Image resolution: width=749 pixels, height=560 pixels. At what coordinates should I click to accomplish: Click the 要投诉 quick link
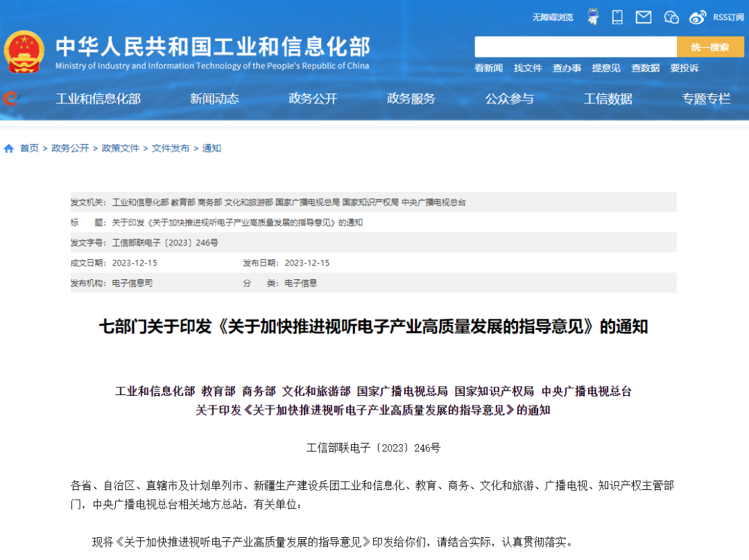(685, 68)
